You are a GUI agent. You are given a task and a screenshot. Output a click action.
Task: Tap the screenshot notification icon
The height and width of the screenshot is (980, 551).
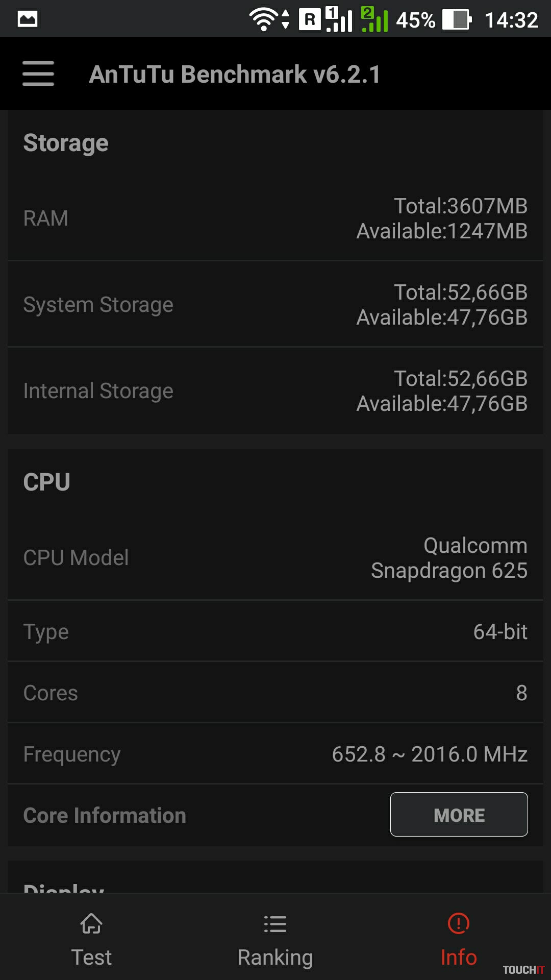(x=28, y=19)
